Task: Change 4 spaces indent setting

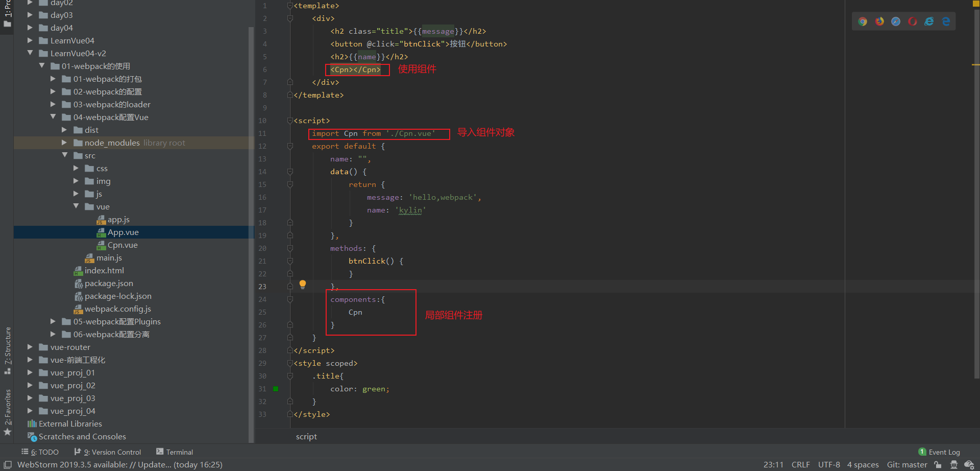Action: (863, 465)
